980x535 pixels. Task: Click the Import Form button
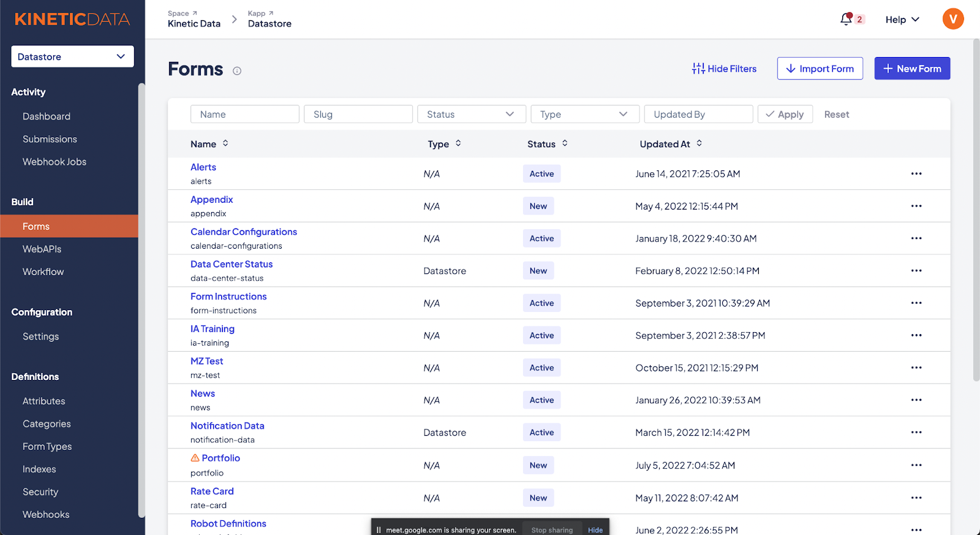click(x=820, y=69)
